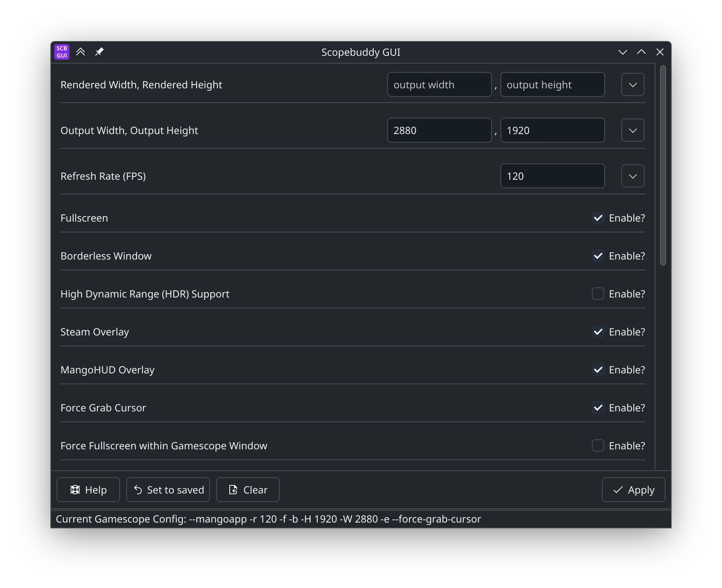Uncheck the MangoHUD Overlay toggle
722x588 pixels.
(x=598, y=370)
